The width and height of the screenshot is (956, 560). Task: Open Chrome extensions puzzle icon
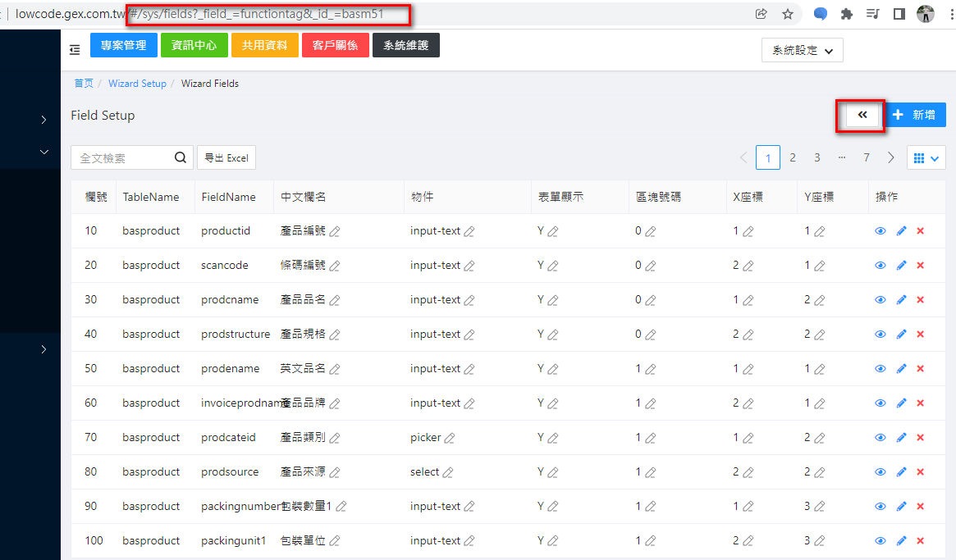pos(847,14)
